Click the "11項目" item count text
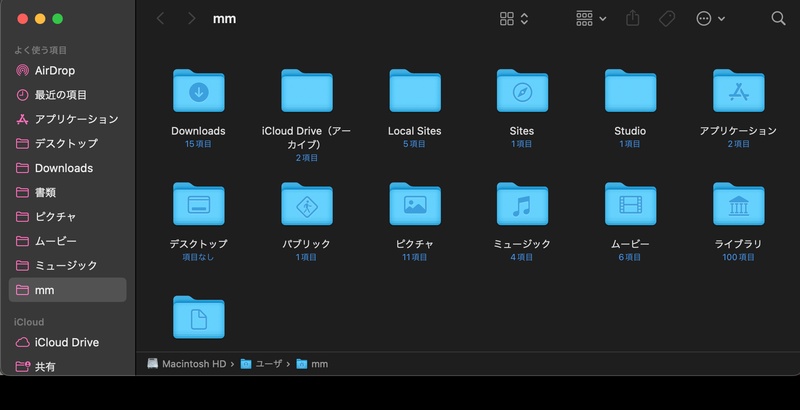The width and height of the screenshot is (800, 410). pos(415,258)
